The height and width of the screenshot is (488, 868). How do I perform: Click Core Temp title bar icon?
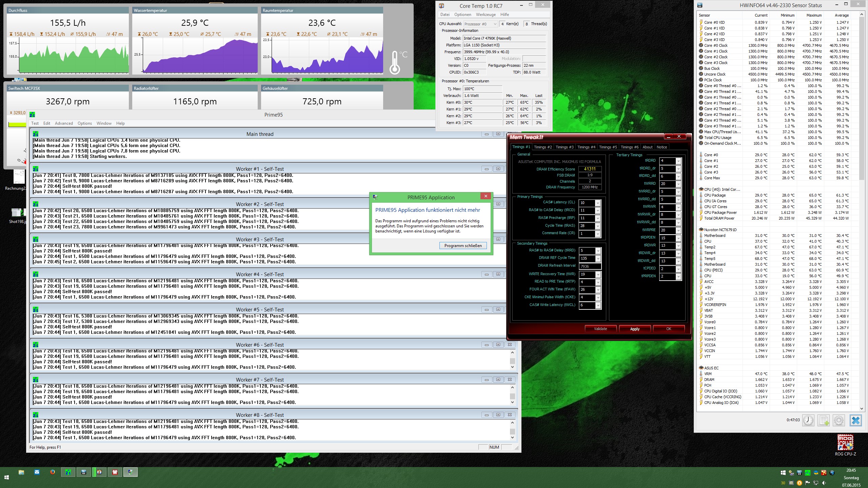[441, 6]
